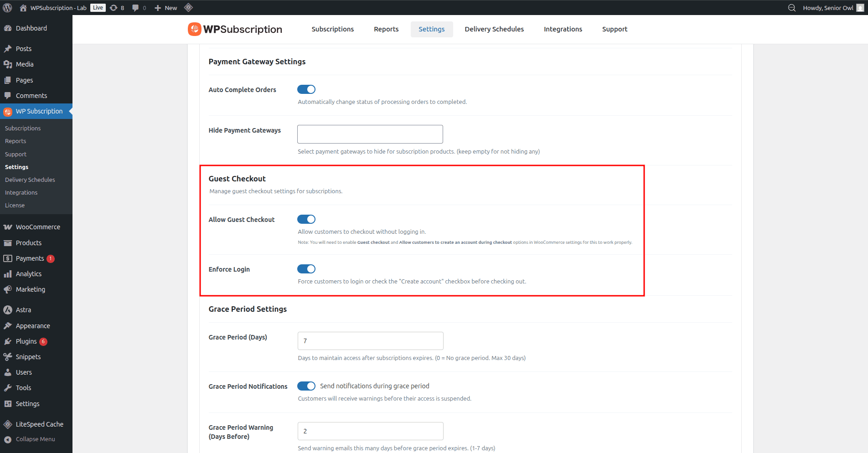Click the Pages icon in sidebar
Image resolution: width=868 pixels, height=453 pixels.
click(8, 80)
